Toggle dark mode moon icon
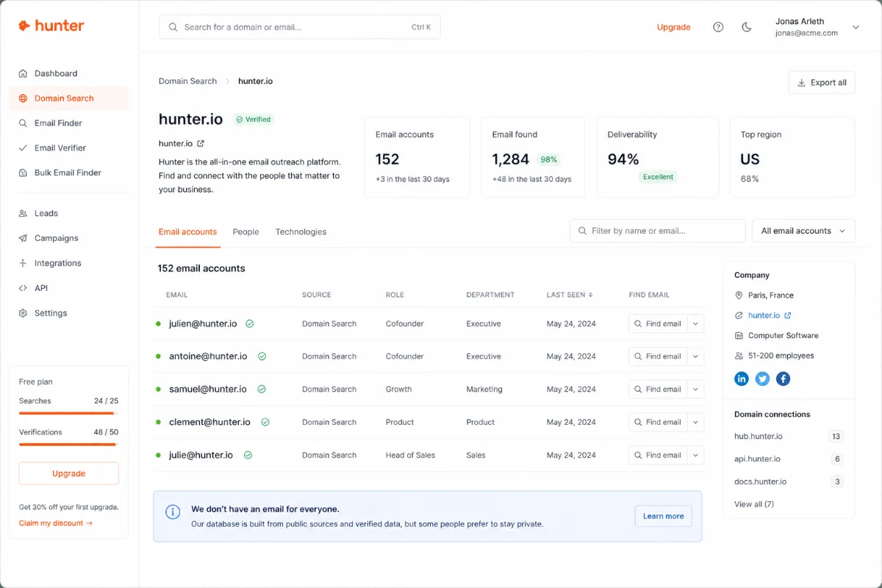The width and height of the screenshot is (882, 588). (747, 27)
